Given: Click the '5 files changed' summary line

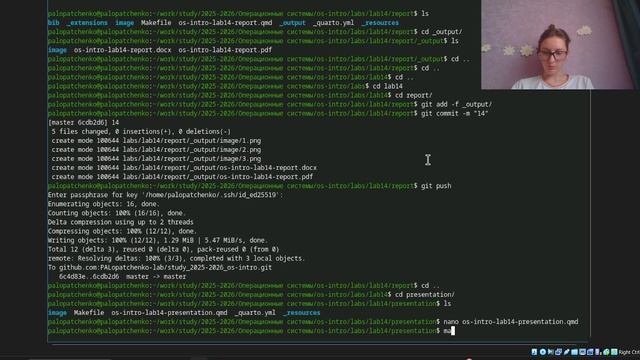Looking at the screenshot, I should pos(141,131).
